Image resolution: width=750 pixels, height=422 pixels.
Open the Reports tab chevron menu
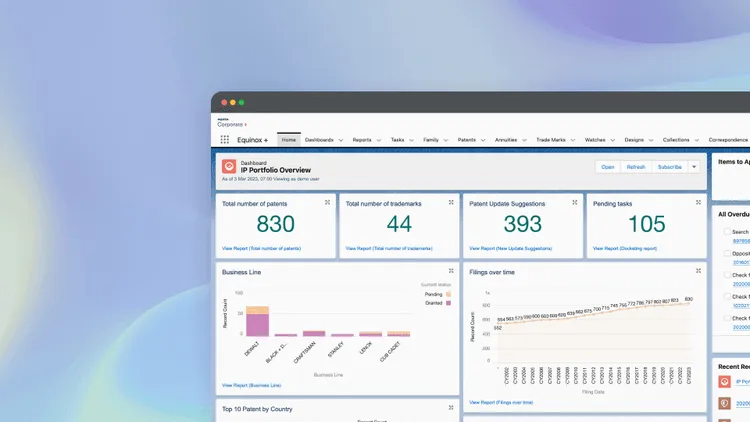pyautogui.click(x=379, y=140)
